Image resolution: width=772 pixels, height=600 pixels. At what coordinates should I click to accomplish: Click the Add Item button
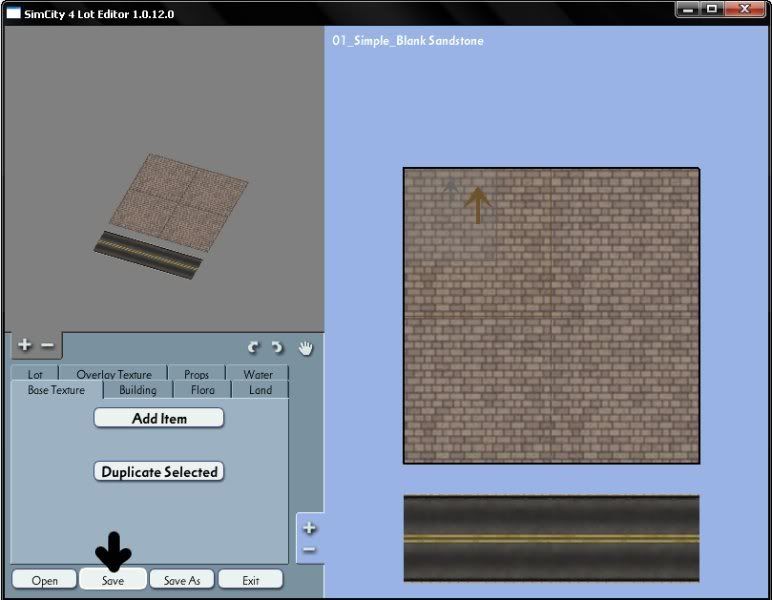(x=159, y=418)
